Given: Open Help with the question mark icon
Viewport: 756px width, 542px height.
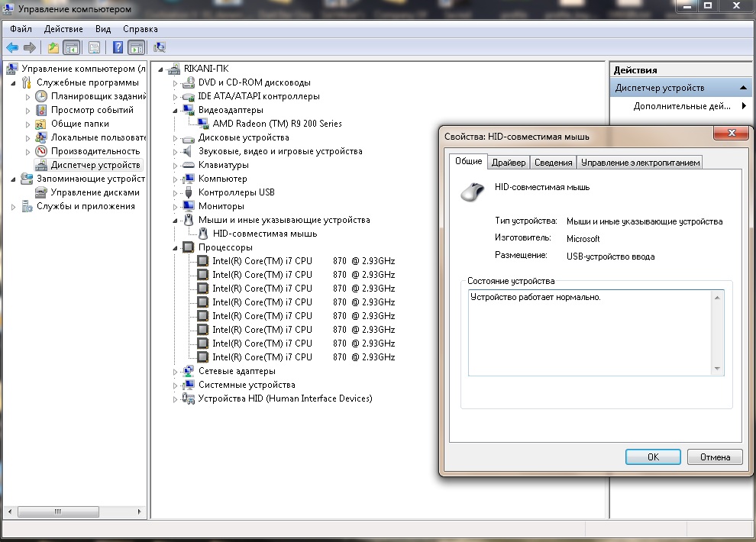Looking at the screenshot, I should coord(118,47).
